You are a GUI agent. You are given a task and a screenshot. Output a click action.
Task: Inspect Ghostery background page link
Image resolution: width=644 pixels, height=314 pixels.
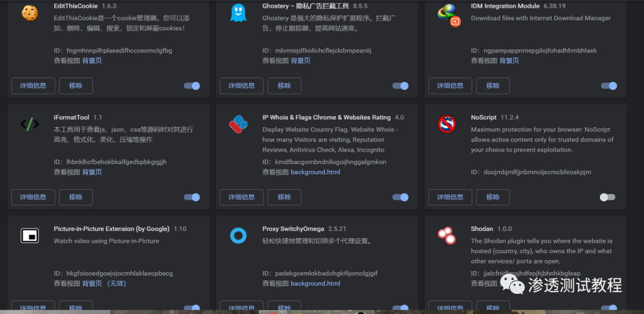pos(301,61)
